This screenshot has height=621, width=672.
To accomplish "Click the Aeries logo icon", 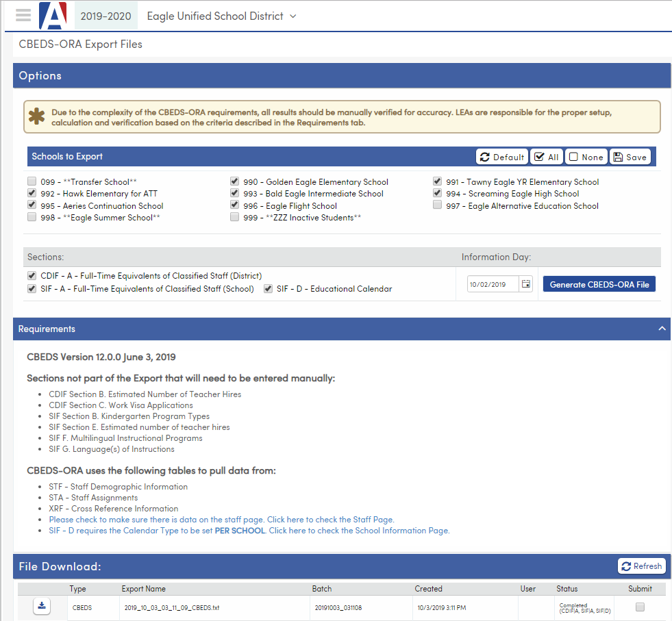I will point(53,15).
